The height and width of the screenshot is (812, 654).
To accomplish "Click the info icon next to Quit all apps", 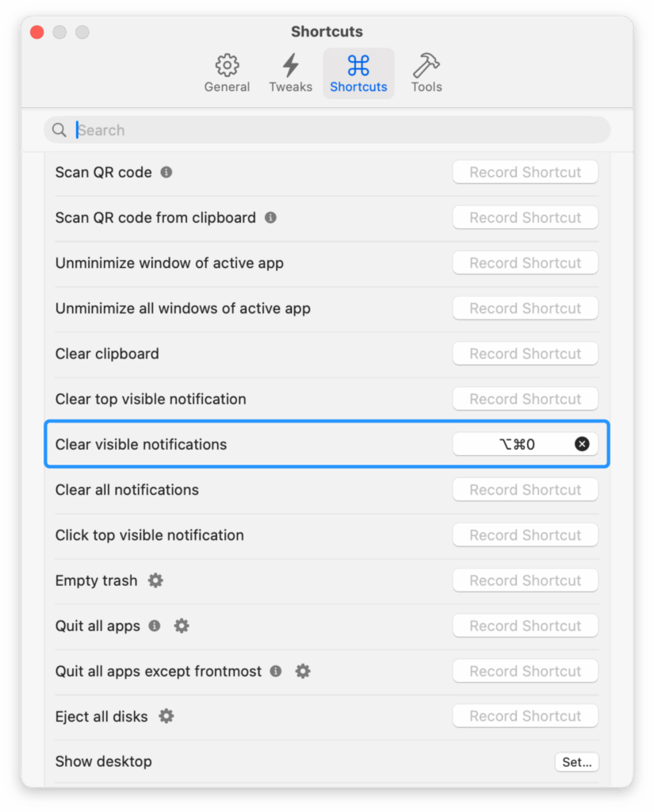I will (155, 626).
